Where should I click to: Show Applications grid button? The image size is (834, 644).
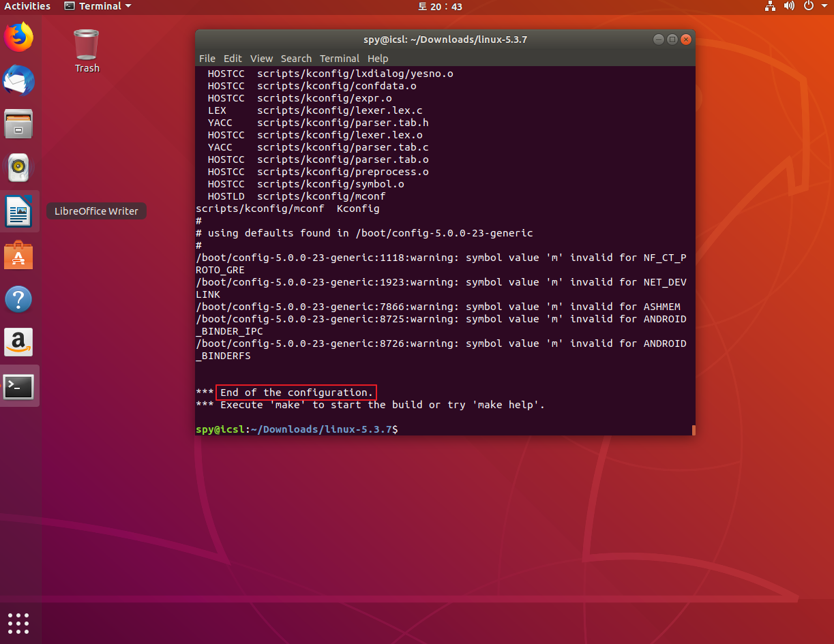click(18, 623)
